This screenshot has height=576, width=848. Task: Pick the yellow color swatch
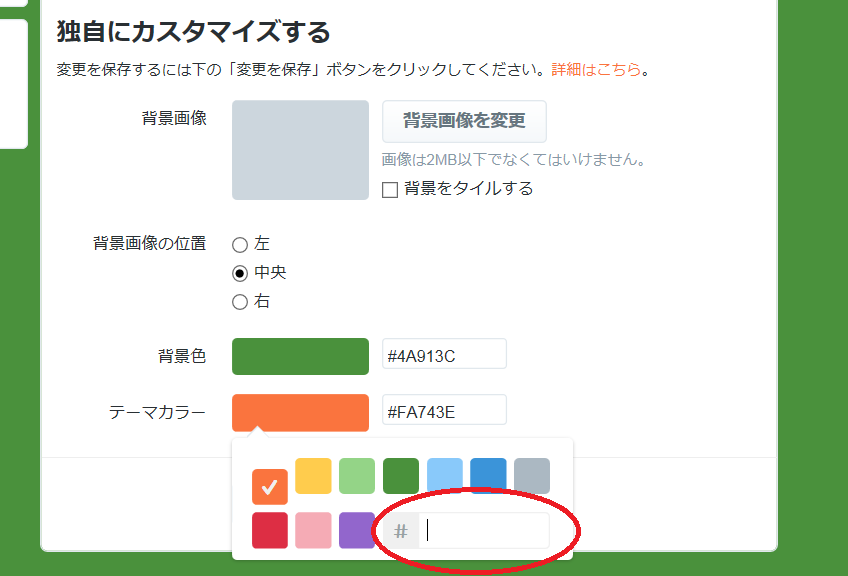(x=313, y=476)
